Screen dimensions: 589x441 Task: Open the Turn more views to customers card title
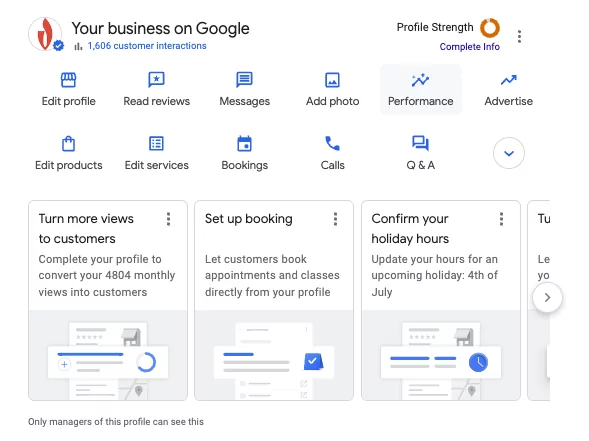pyautogui.click(x=86, y=228)
